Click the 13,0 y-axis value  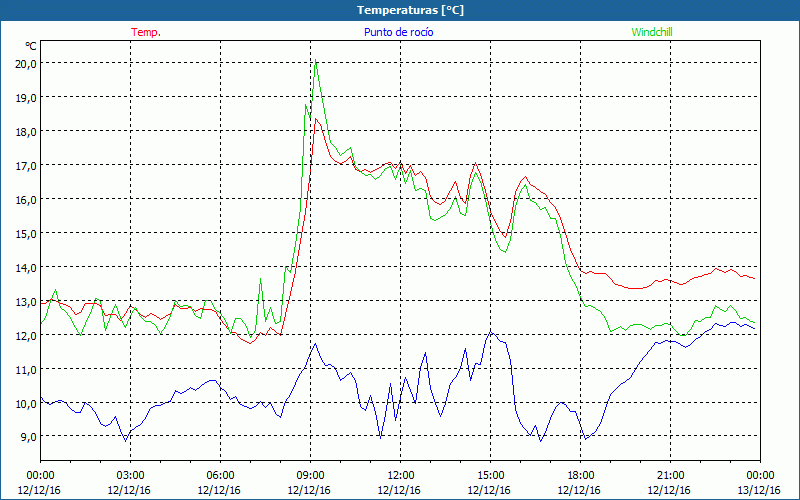[26, 302]
